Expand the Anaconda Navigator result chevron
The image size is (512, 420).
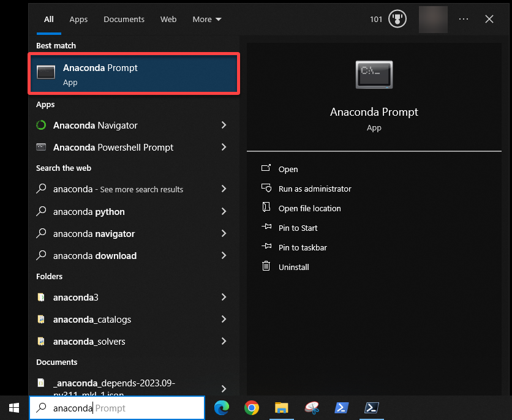224,125
